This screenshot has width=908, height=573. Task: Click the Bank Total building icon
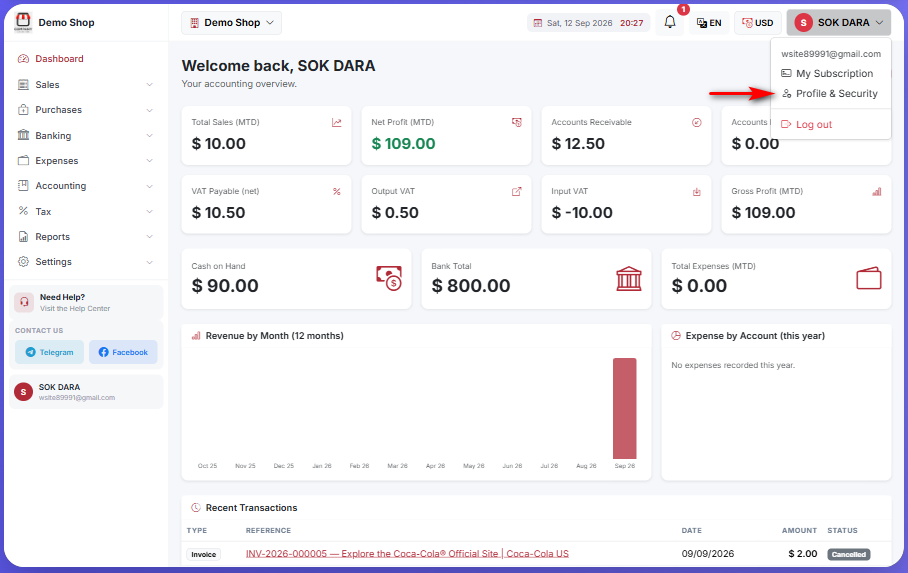tap(628, 279)
